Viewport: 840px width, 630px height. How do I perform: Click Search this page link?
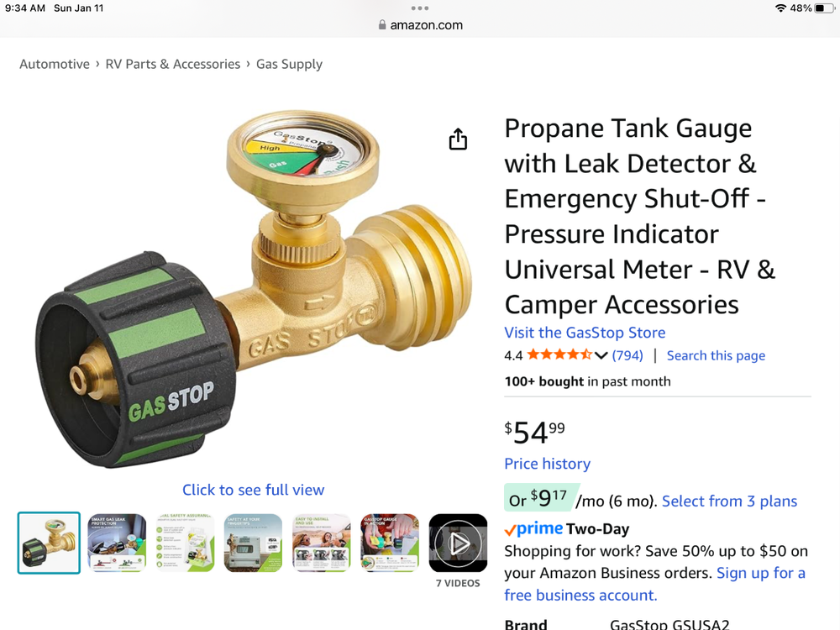click(x=716, y=355)
